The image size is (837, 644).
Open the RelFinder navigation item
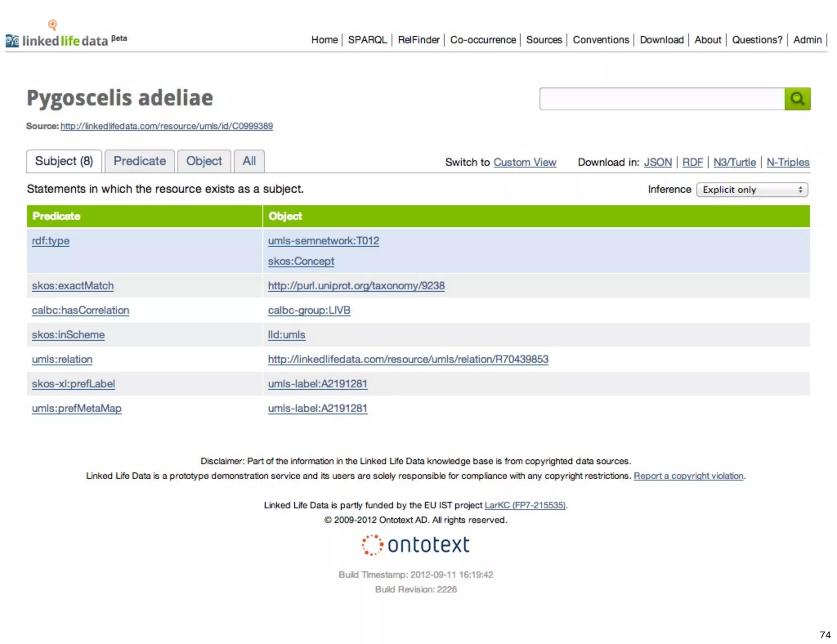[418, 40]
